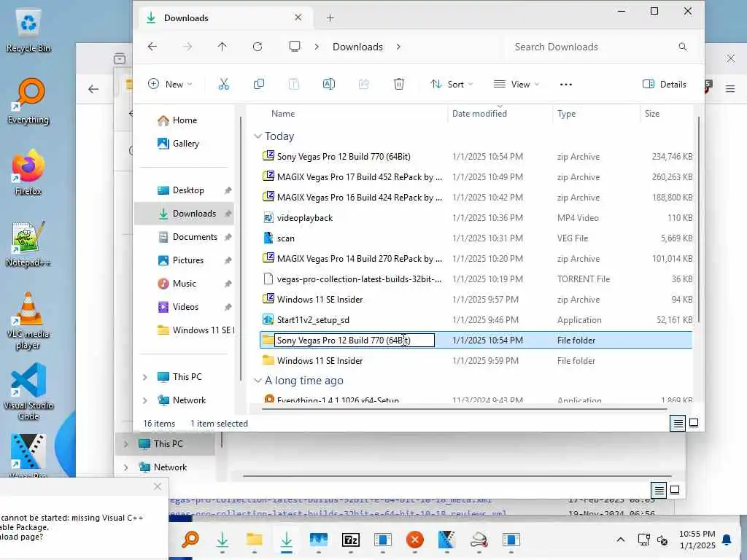Open the See more ellipsis menu

(x=566, y=85)
